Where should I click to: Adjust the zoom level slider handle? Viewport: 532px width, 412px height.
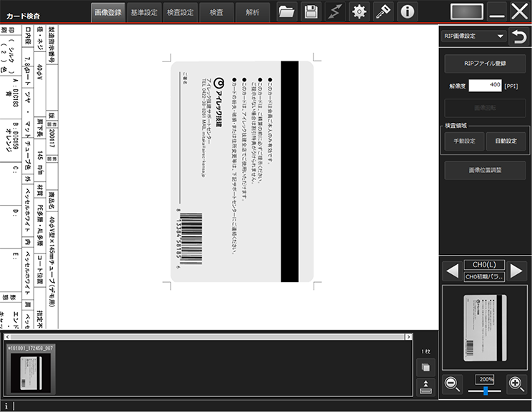pyautogui.click(x=486, y=391)
